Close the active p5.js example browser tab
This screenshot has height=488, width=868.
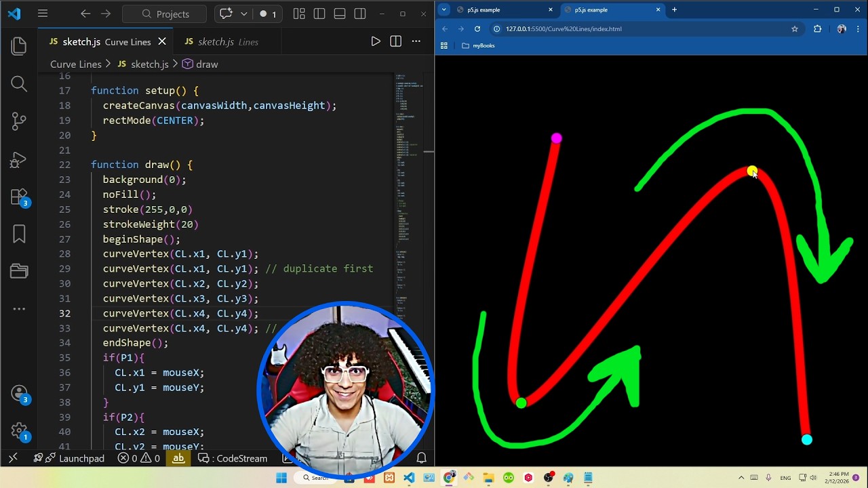(x=658, y=9)
